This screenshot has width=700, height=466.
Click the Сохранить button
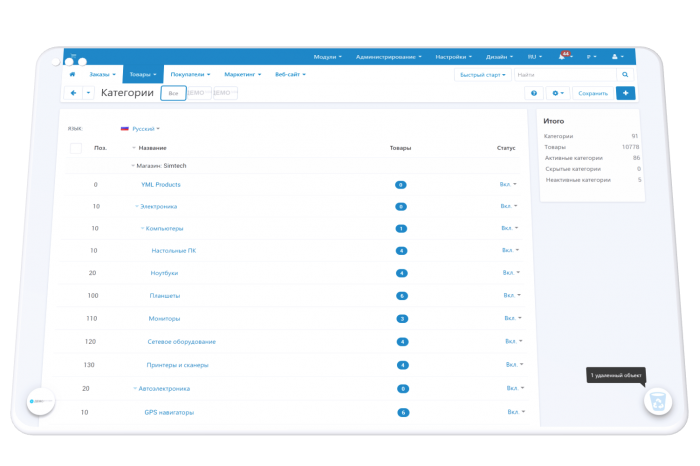click(x=593, y=93)
